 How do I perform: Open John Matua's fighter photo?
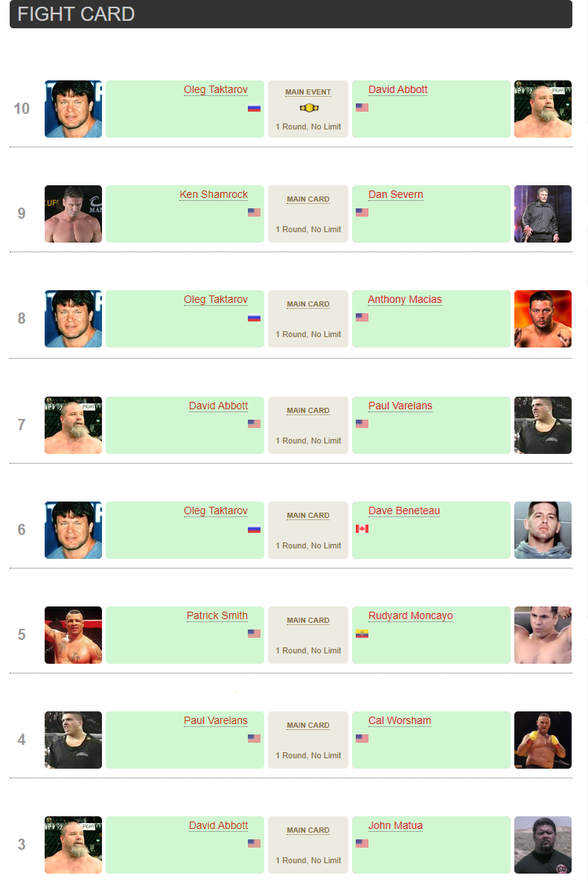coord(543,845)
